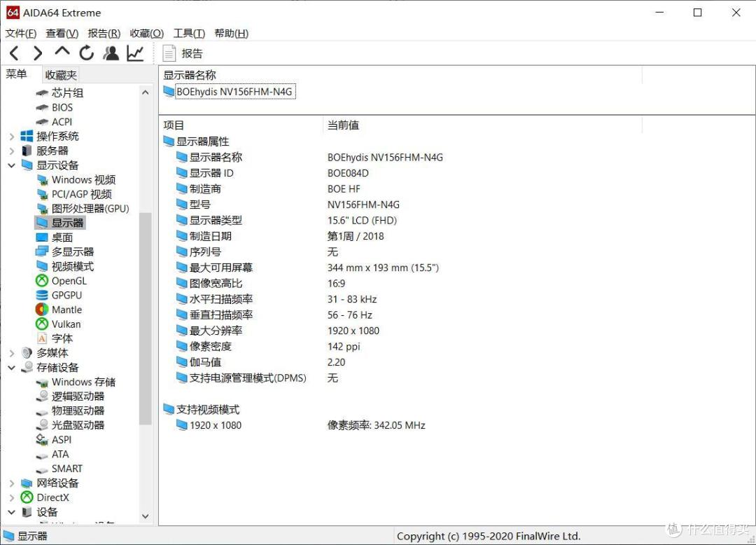
Task: Open the 帮助(H) menu
Action: [x=232, y=34]
